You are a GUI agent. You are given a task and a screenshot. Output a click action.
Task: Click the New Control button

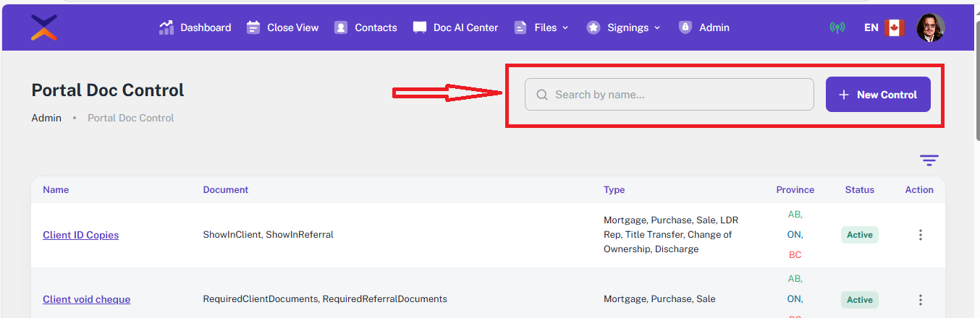click(878, 95)
